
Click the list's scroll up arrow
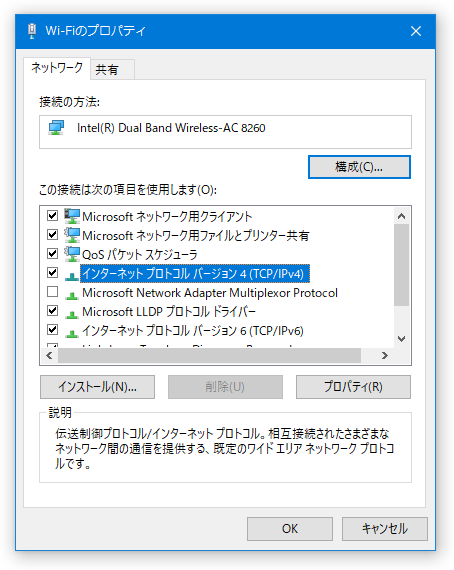tap(401, 216)
